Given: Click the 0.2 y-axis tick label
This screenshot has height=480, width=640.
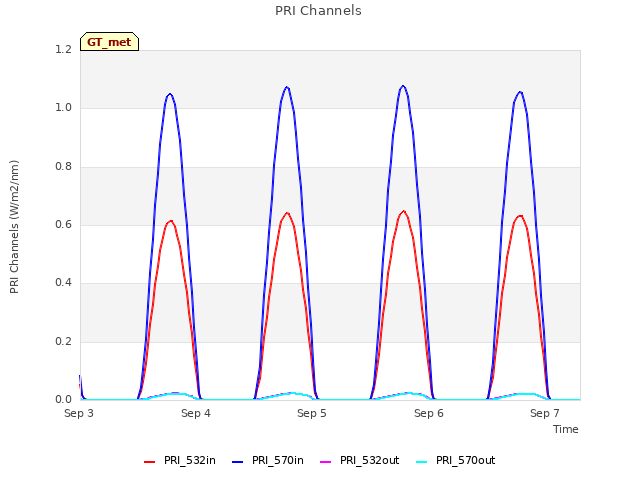Looking at the screenshot, I should tap(63, 341).
